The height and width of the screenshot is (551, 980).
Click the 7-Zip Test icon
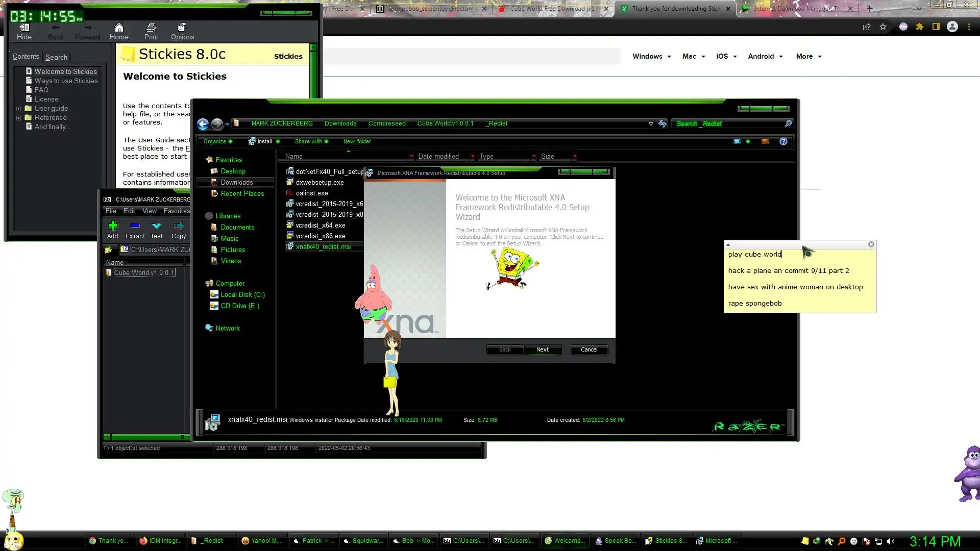(x=157, y=226)
